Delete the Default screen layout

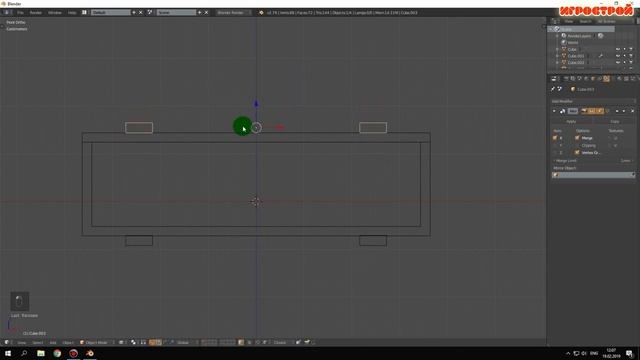141,13
